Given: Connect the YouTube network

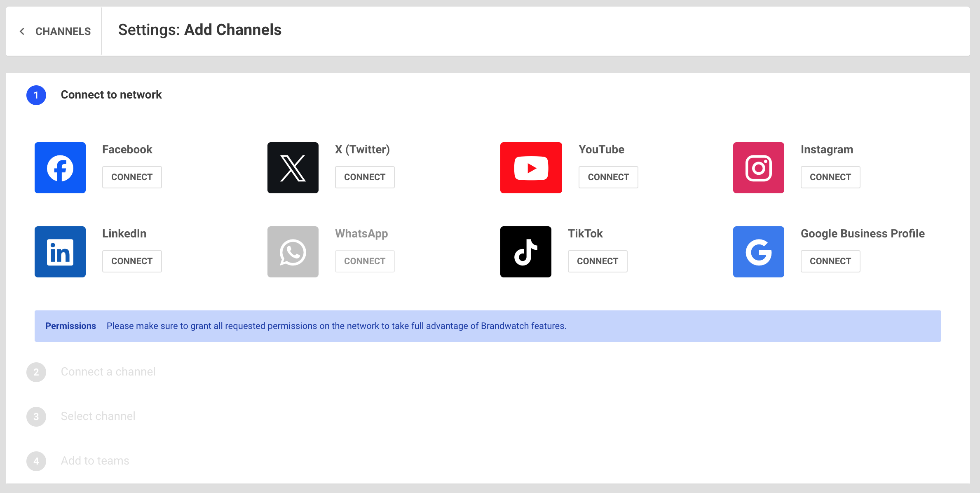Looking at the screenshot, I should point(608,177).
